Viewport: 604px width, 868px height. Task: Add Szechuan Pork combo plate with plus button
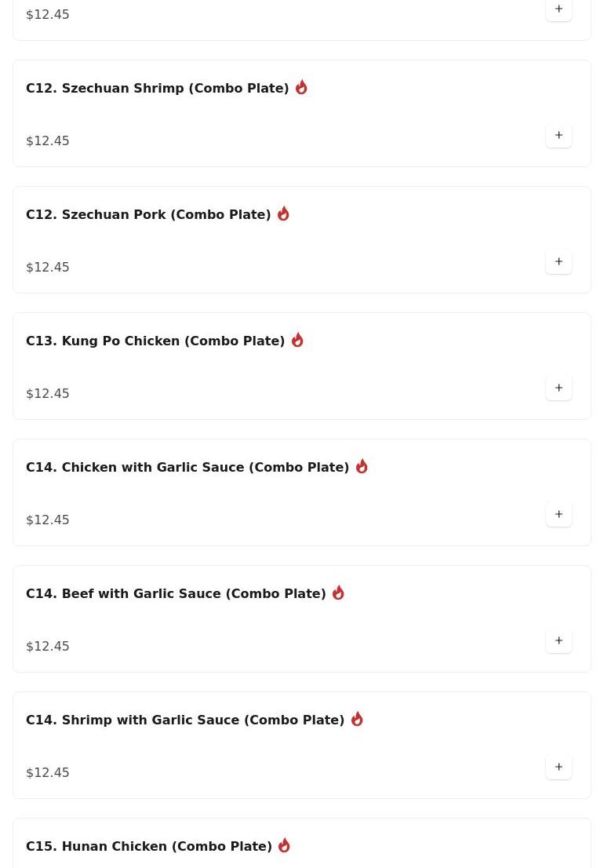pyautogui.click(x=559, y=261)
